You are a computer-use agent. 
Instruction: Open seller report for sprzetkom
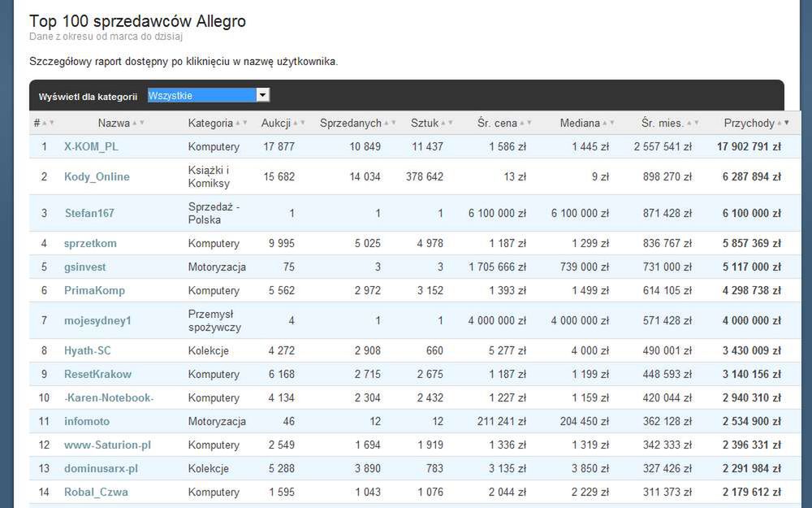point(91,244)
